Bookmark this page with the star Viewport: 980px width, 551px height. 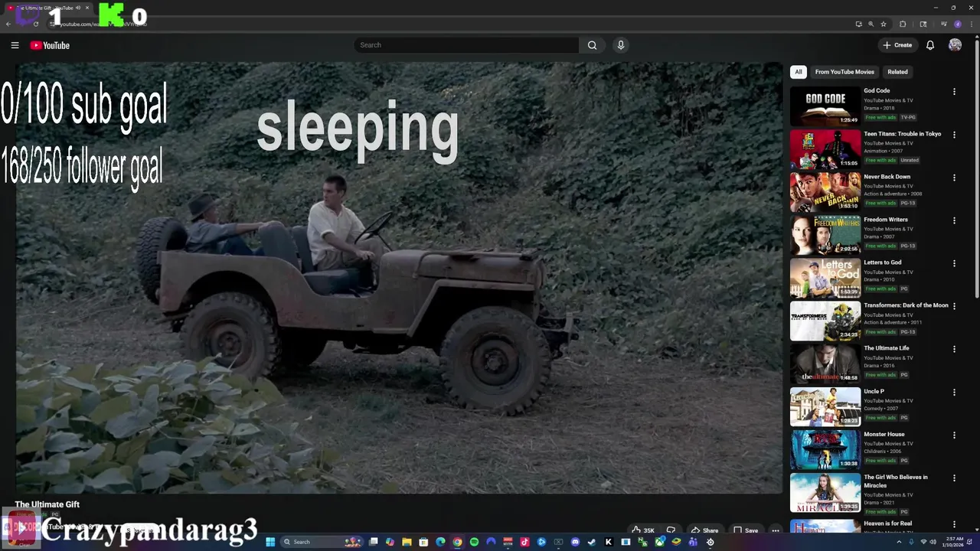883,24
